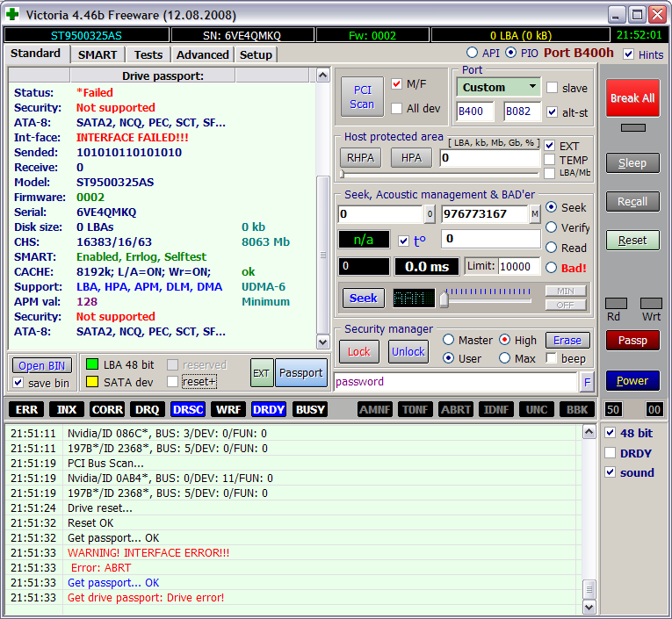
Task: Toggle the save bin checkbox
Action: [18, 382]
